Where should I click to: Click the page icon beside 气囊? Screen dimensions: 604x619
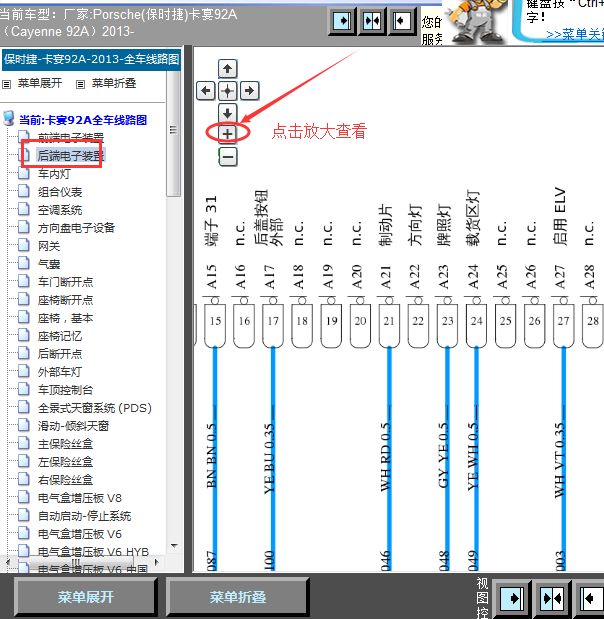24,263
